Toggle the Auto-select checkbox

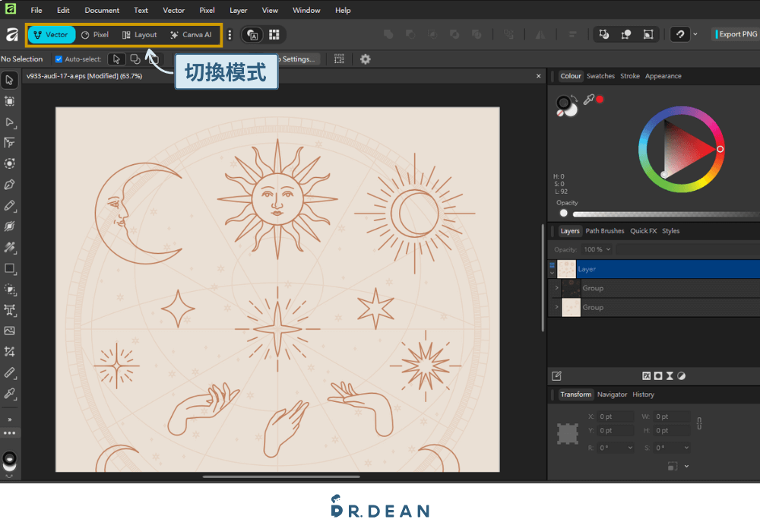[59, 59]
